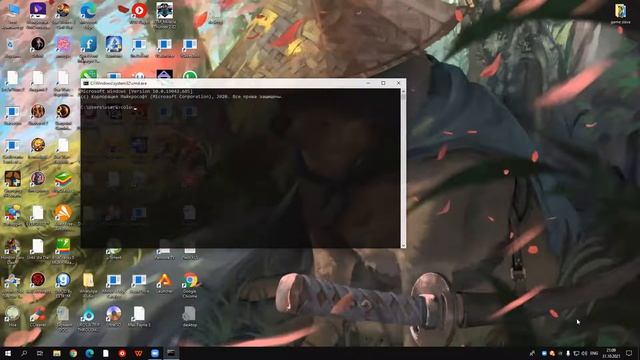Open Task View on the taskbar
This screenshot has height=360, width=640.
pyautogui.click(x=40, y=353)
